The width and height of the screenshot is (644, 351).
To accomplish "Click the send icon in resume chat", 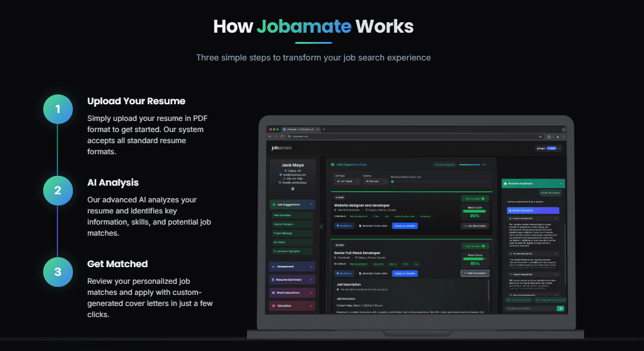I will point(561,308).
